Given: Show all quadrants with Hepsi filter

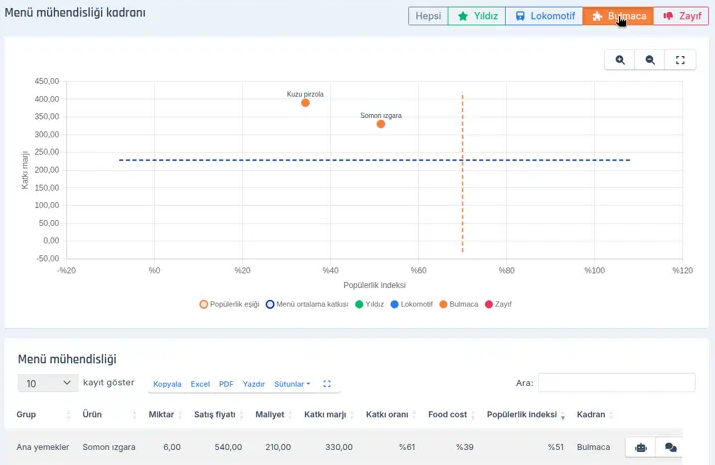Looking at the screenshot, I should 428,16.
